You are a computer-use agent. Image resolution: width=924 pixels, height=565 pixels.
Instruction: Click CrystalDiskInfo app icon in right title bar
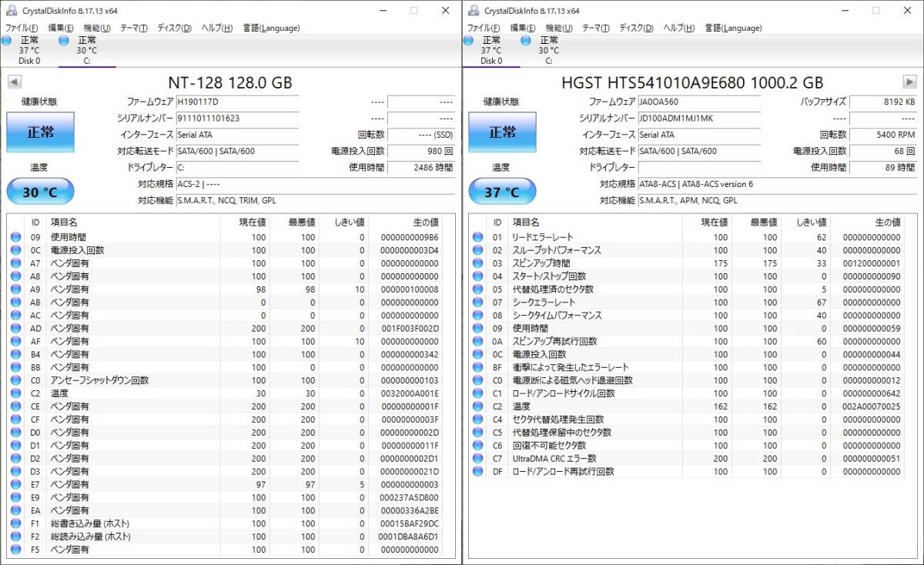click(x=474, y=10)
